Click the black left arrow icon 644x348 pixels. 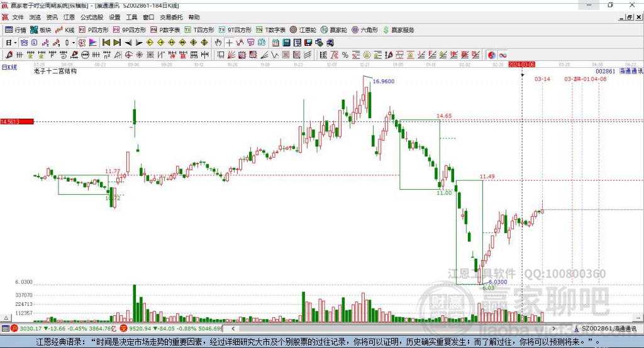(128, 43)
